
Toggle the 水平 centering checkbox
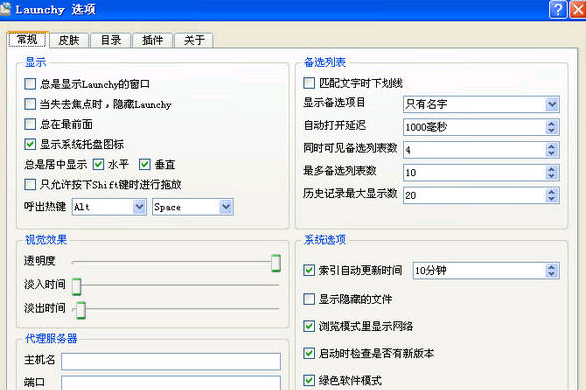point(98,164)
